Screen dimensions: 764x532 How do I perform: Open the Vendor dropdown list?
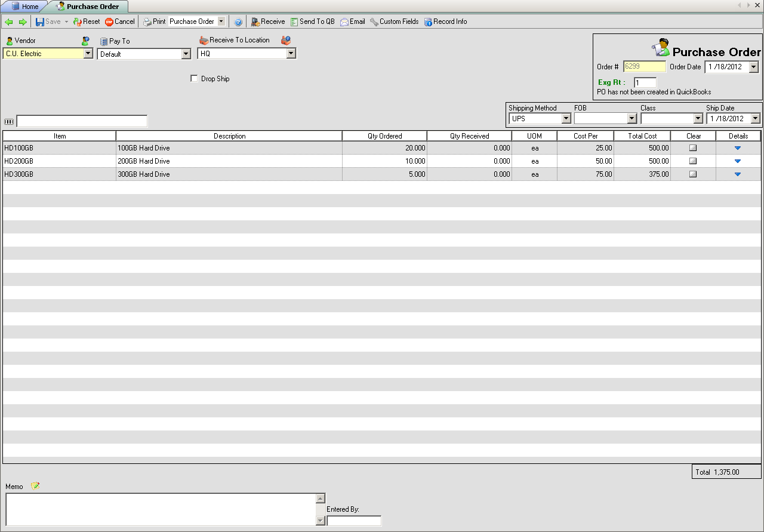[x=88, y=54]
